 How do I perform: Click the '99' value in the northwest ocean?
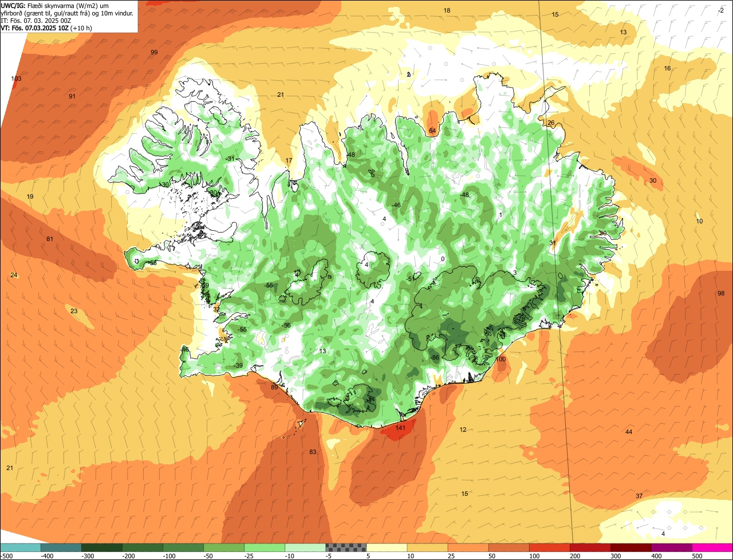click(154, 52)
